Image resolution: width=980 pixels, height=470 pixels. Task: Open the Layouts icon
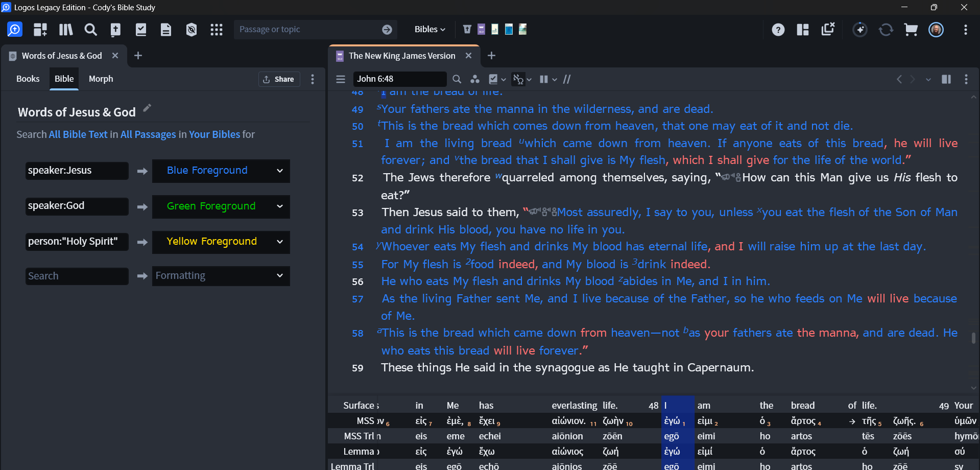[x=803, y=30]
